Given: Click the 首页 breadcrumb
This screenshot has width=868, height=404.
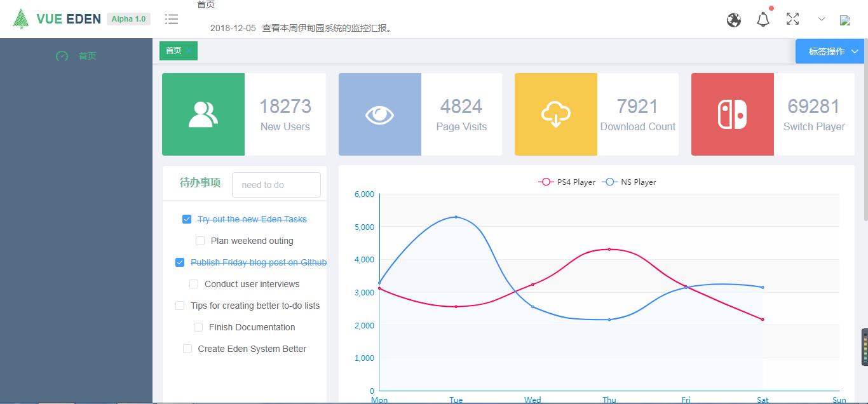Looking at the screenshot, I should tap(206, 4).
